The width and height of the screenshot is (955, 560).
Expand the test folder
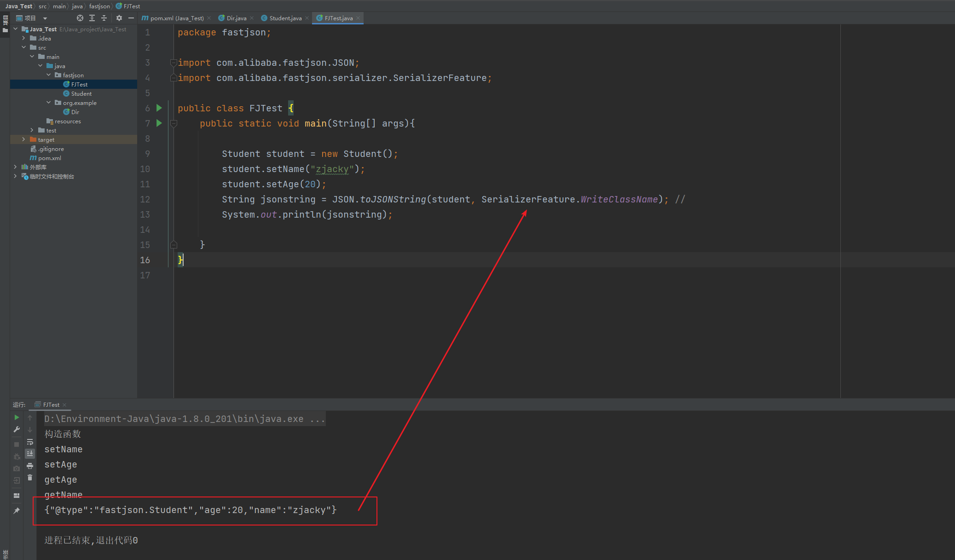[32, 130]
